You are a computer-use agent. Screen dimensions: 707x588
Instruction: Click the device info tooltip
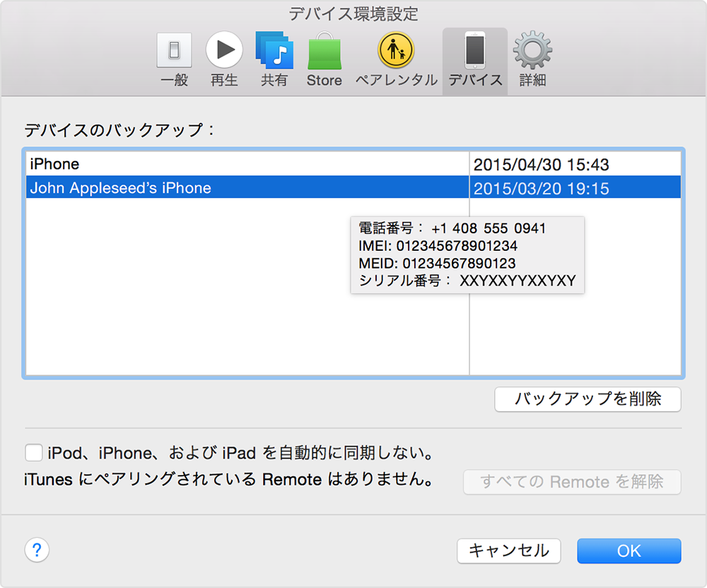click(467, 256)
